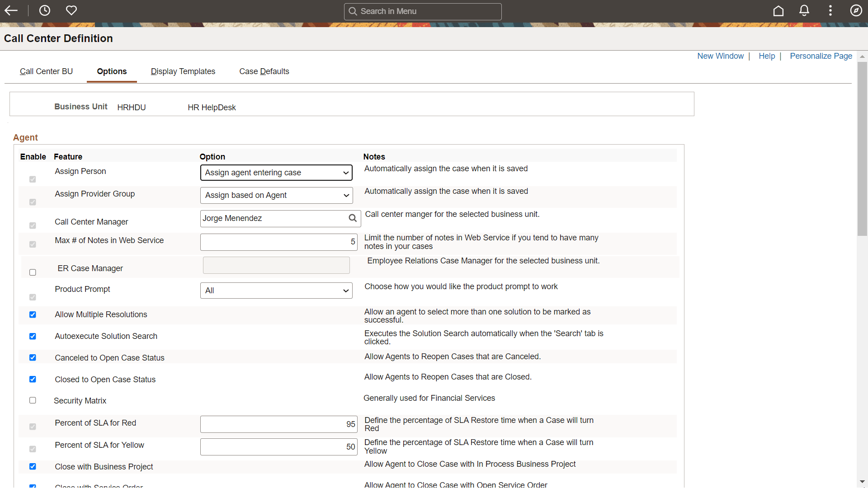Click Call Center Manager lookup magnifier
The height and width of the screenshot is (488, 868).
pos(353,218)
